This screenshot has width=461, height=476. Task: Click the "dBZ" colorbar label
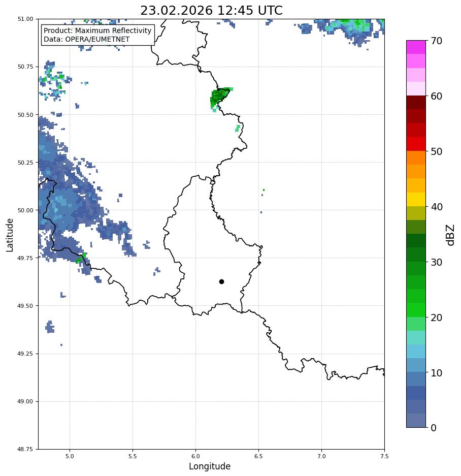[x=450, y=235]
